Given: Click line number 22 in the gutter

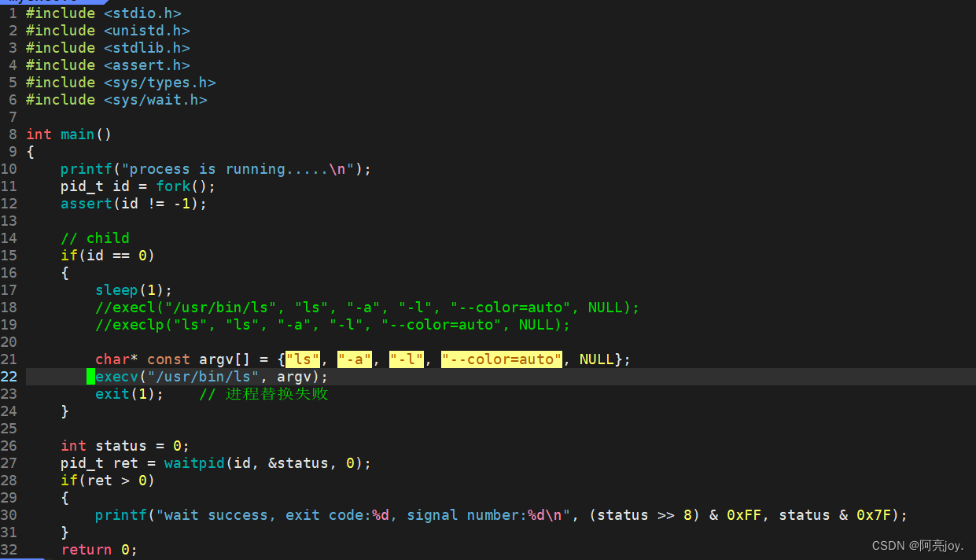Looking at the screenshot, I should coord(9,377).
